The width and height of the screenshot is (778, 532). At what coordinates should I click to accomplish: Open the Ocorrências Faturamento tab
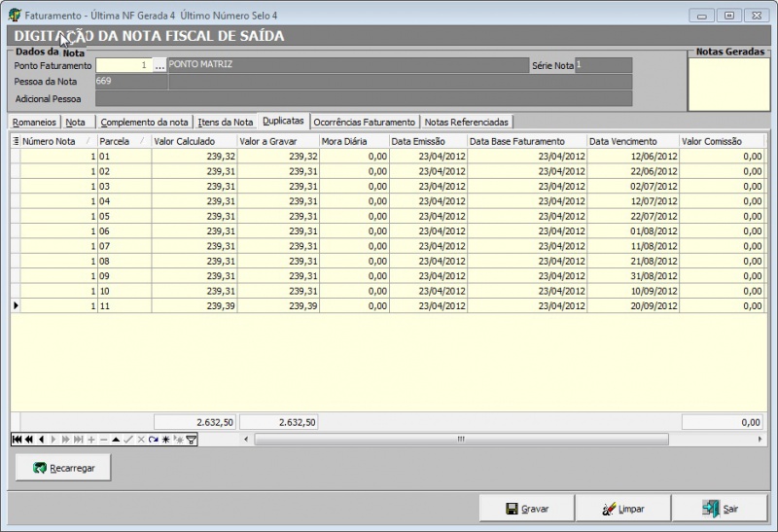365,123
